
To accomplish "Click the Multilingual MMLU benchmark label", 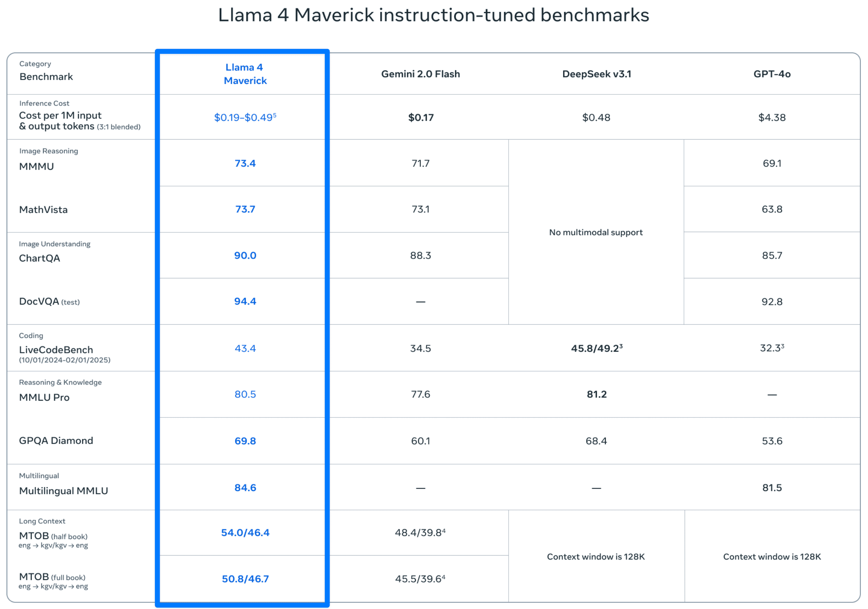I will [63, 491].
